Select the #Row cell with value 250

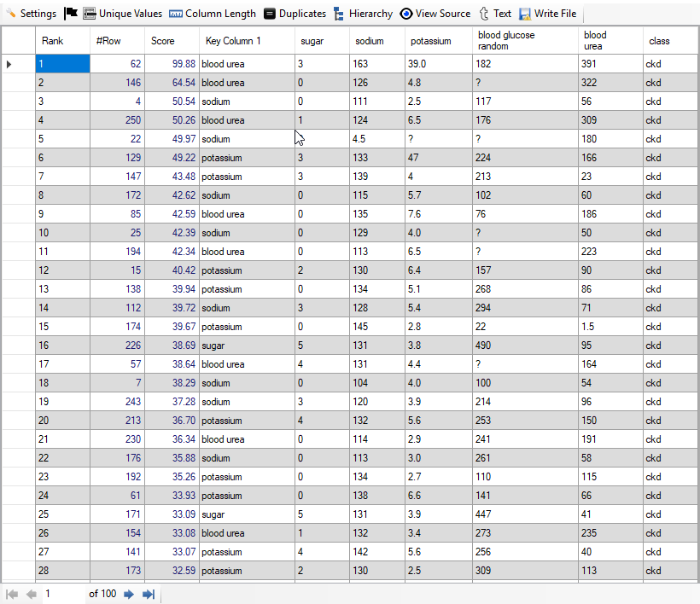pos(117,120)
